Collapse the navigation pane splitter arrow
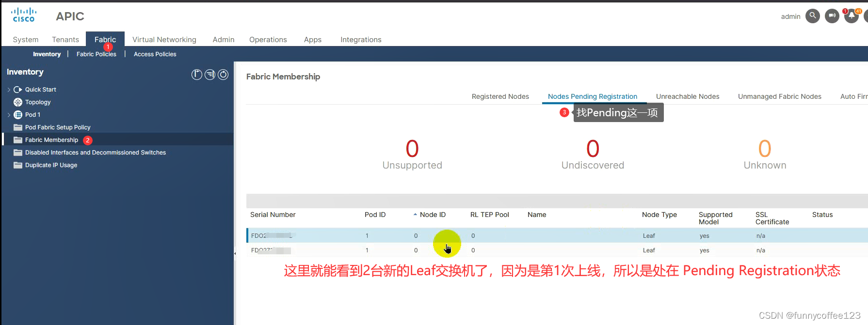The width and height of the screenshot is (868, 325). coord(235,253)
